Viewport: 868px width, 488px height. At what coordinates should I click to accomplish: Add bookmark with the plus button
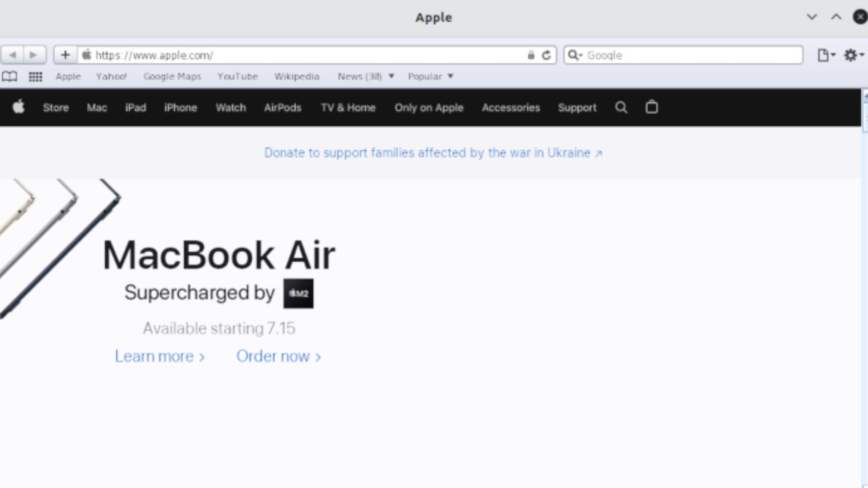pyautogui.click(x=66, y=55)
